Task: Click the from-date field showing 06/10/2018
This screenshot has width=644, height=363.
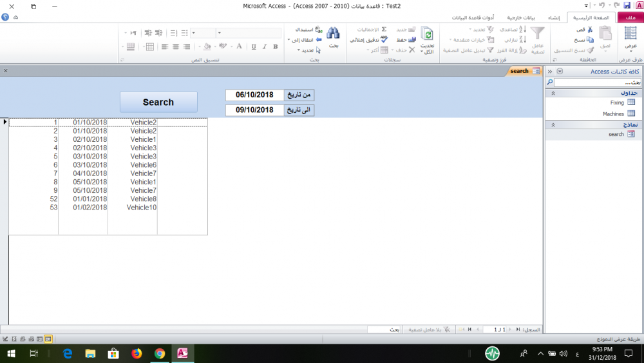Action: click(x=254, y=95)
